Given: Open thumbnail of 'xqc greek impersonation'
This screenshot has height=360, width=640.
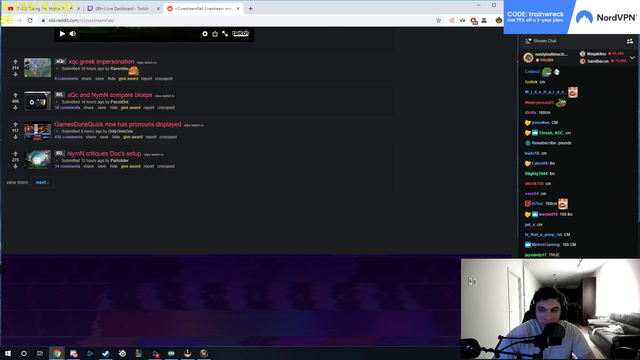Looking at the screenshot, I should pyautogui.click(x=38, y=68).
